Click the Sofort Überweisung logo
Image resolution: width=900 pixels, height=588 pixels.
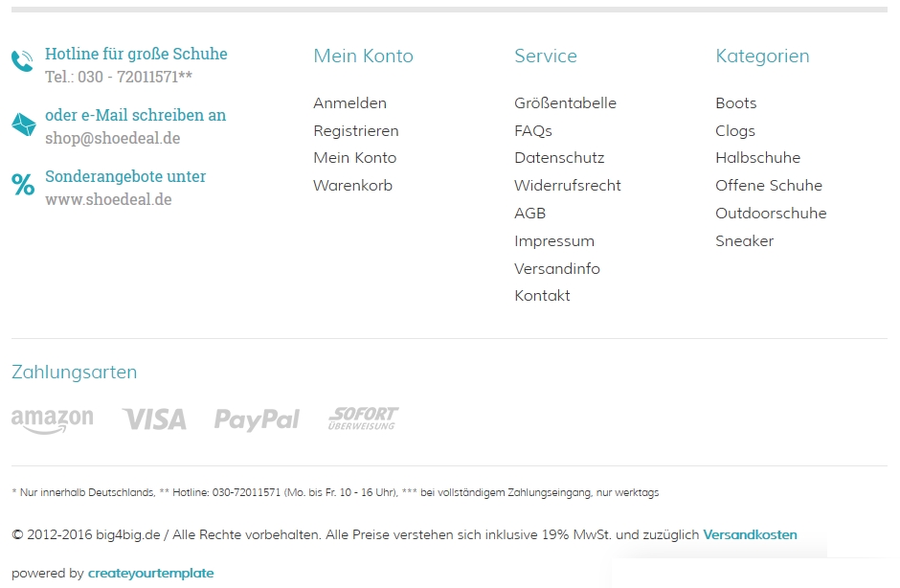[x=363, y=418]
